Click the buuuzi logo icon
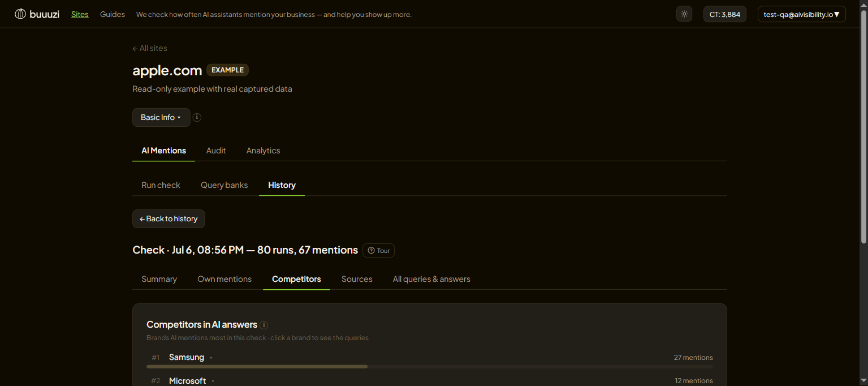Viewport: 868px width, 386px height. [x=20, y=14]
